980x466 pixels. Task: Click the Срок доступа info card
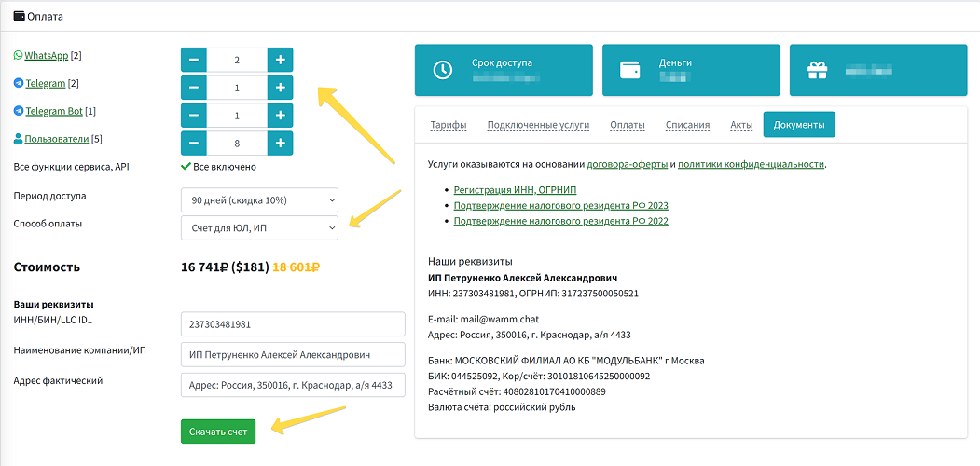tap(504, 70)
